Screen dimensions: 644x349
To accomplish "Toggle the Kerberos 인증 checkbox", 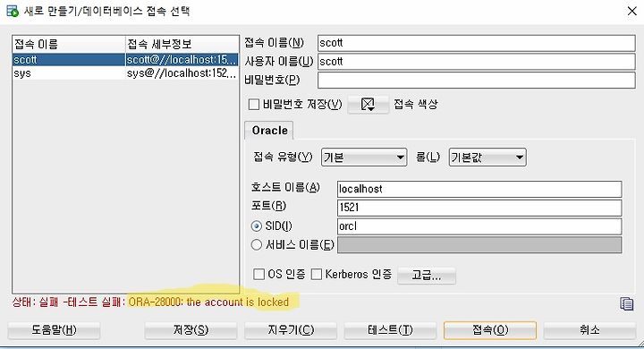I will [x=317, y=274].
